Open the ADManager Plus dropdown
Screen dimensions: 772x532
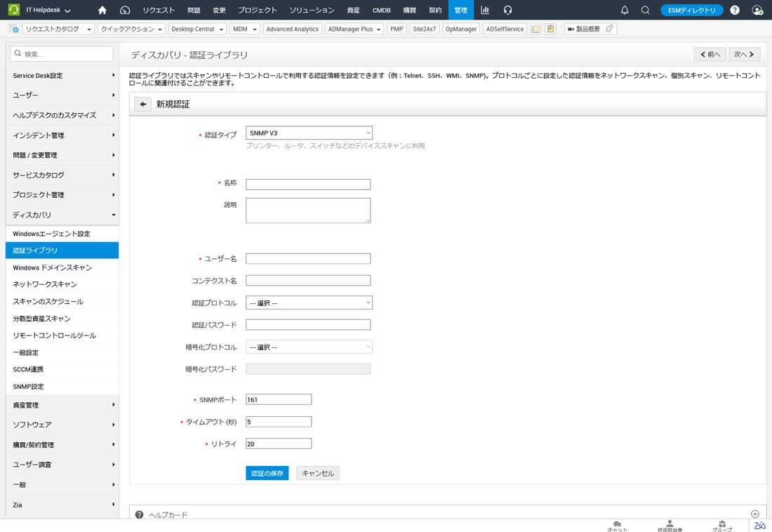(354, 29)
